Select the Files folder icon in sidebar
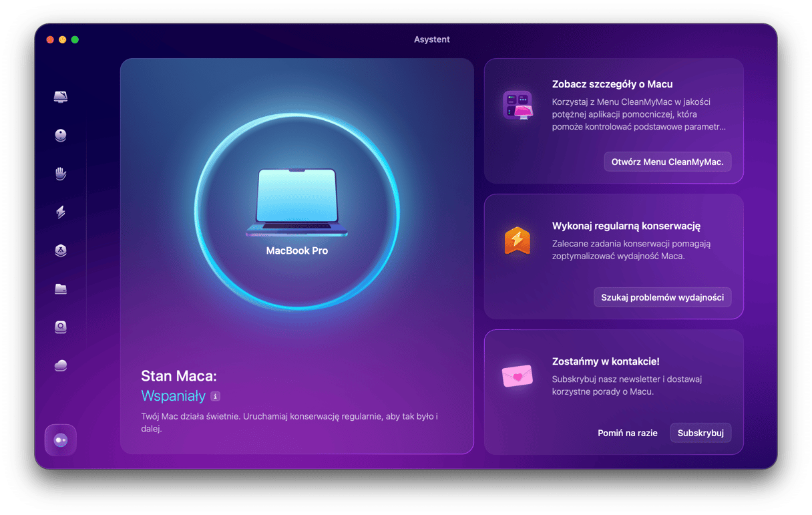Viewport: 812px width, 515px height. pos(61,289)
